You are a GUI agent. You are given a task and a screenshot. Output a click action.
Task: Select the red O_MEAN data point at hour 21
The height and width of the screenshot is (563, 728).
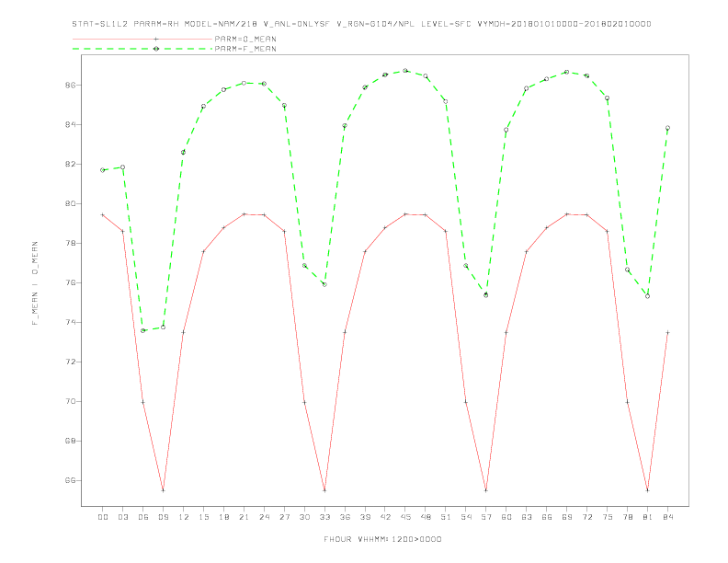244,214
